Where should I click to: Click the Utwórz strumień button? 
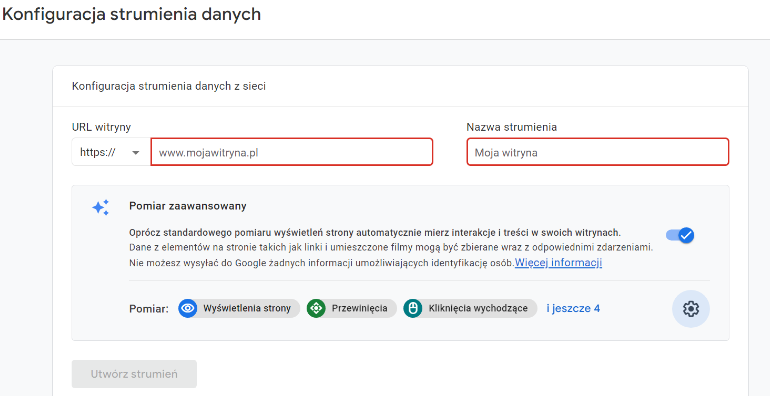(134, 374)
